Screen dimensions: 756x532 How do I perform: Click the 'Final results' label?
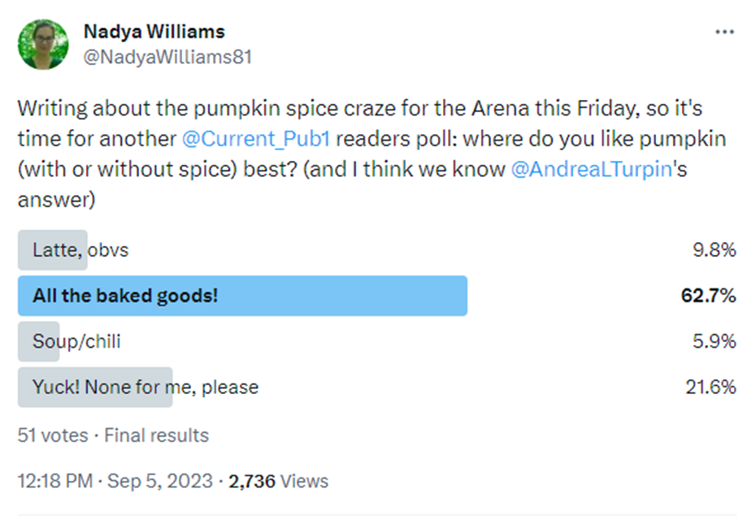pos(157,435)
